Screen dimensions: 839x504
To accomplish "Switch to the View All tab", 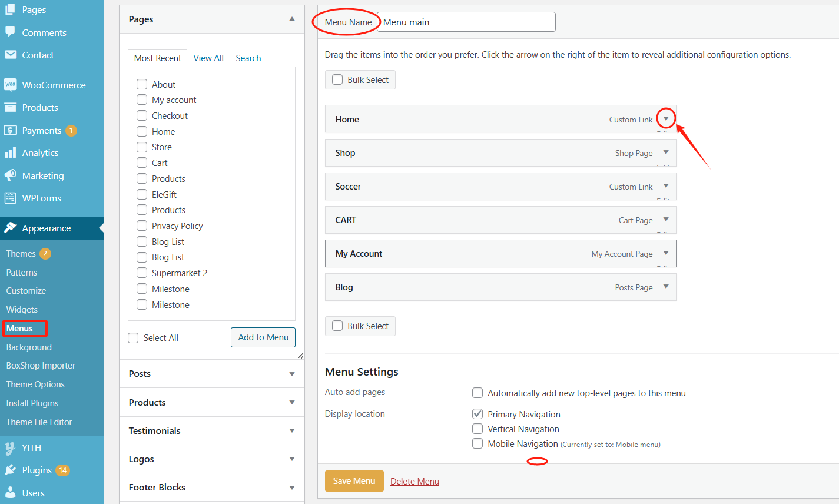I will pyautogui.click(x=208, y=58).
